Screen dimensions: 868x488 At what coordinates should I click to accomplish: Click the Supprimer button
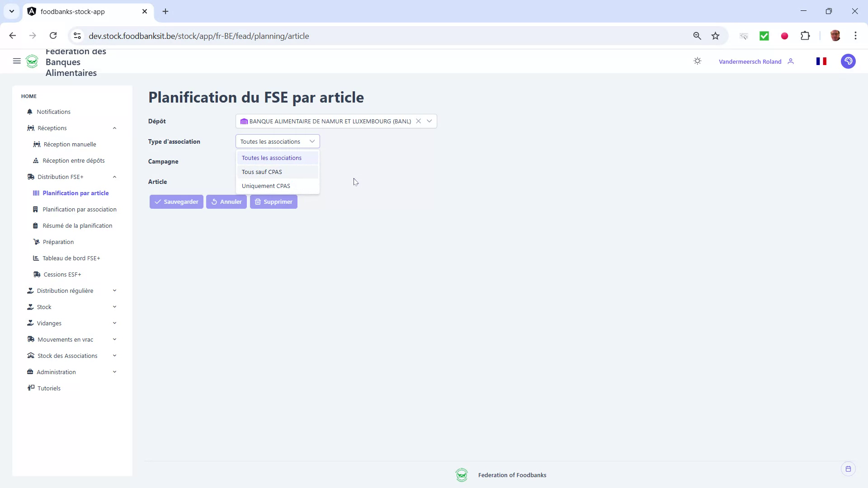coord(274,202)
